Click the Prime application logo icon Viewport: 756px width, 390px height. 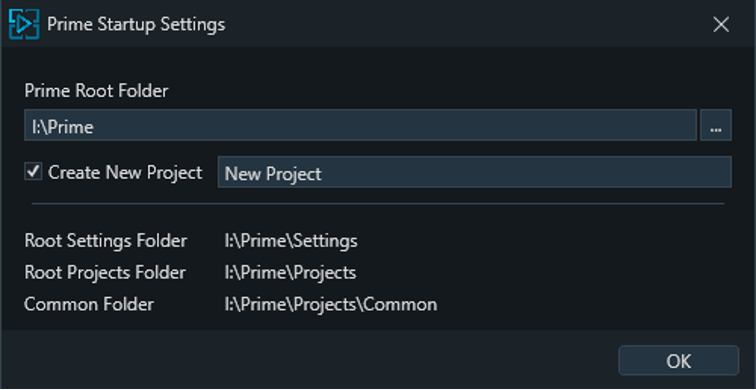click(x=24, y=24)
